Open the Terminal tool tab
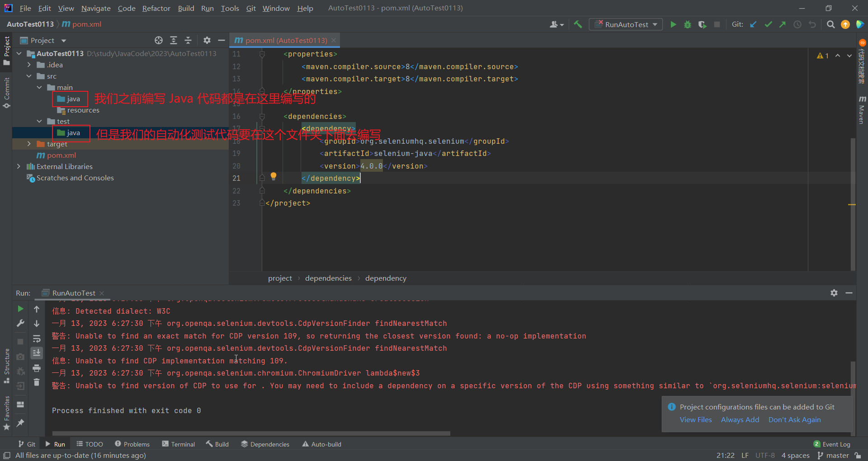This screenshot has height=461, width=868. coord(179,444)
